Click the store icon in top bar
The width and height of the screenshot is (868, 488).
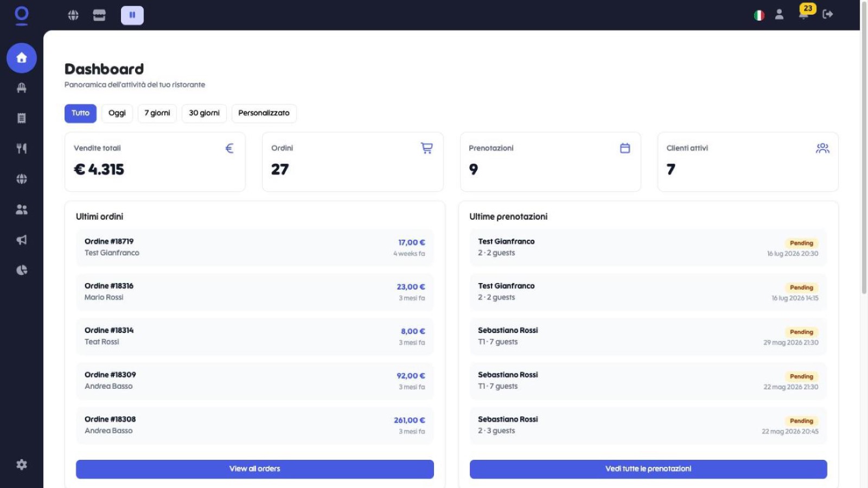99,15
